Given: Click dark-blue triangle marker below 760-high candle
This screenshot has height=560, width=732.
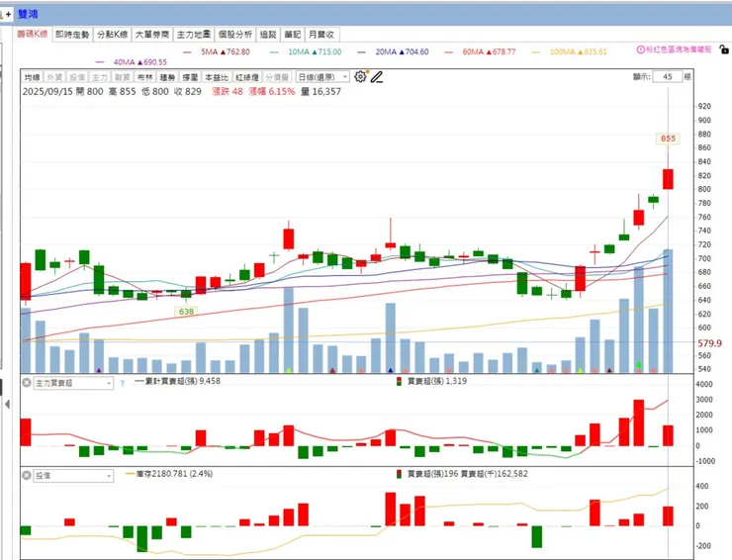Looking at the screenshot, I should pyautogui.click(x=391, y=370).
